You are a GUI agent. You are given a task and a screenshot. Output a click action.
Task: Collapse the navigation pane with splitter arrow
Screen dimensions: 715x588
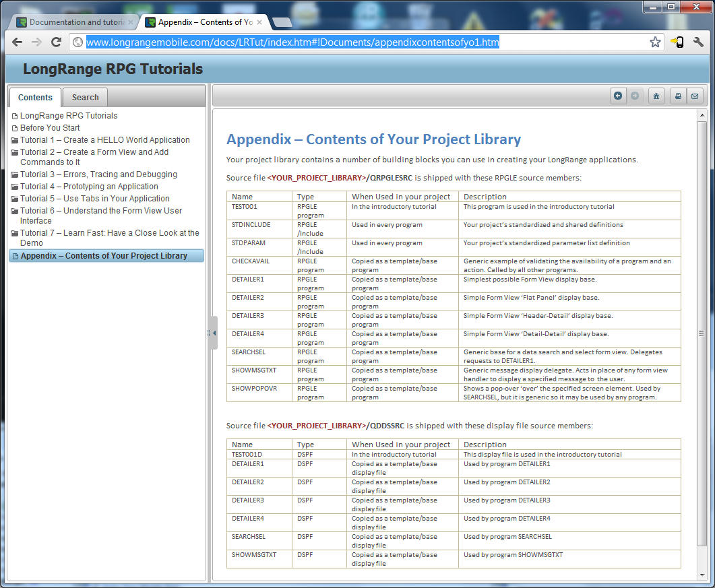click(x=214, y=333)
